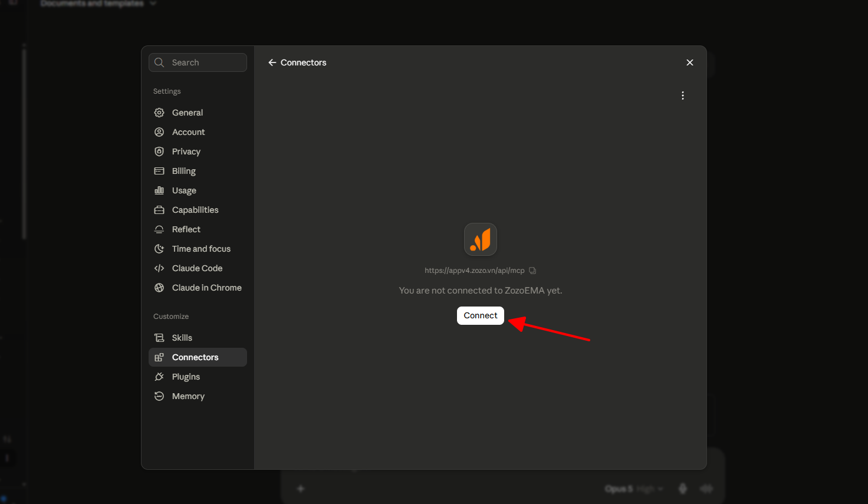The image size is (868, 504).
Task: Close the settings dialog
Action: point(690,62)
